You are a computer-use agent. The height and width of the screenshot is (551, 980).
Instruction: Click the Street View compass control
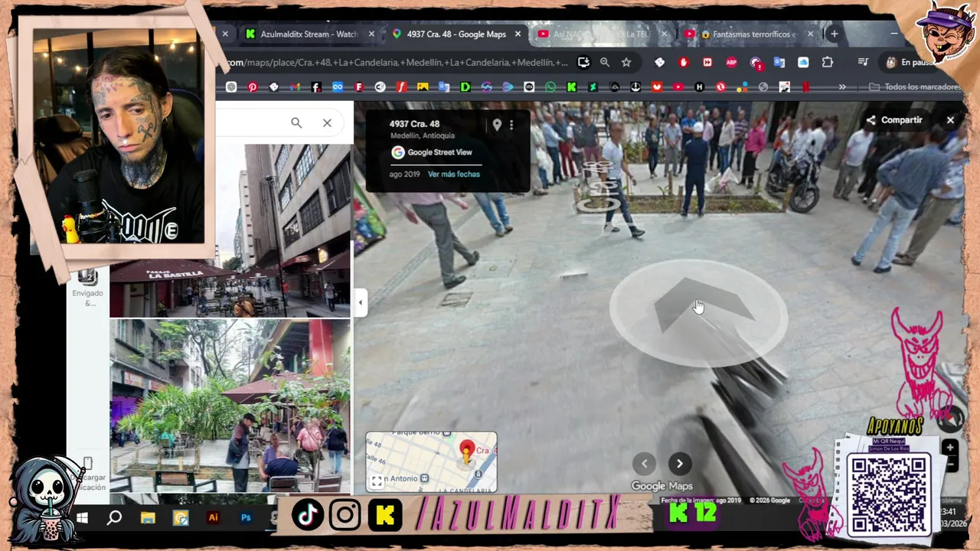pos(951,418)
